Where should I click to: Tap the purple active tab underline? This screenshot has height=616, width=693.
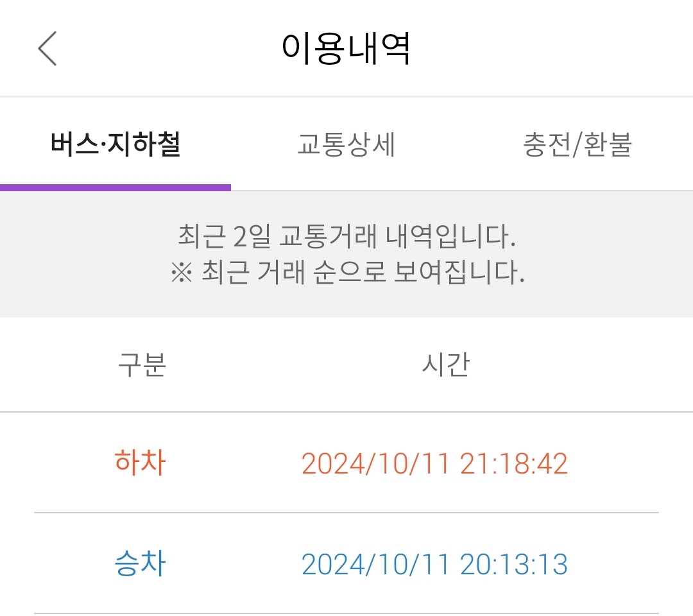(x=116, y=187)
